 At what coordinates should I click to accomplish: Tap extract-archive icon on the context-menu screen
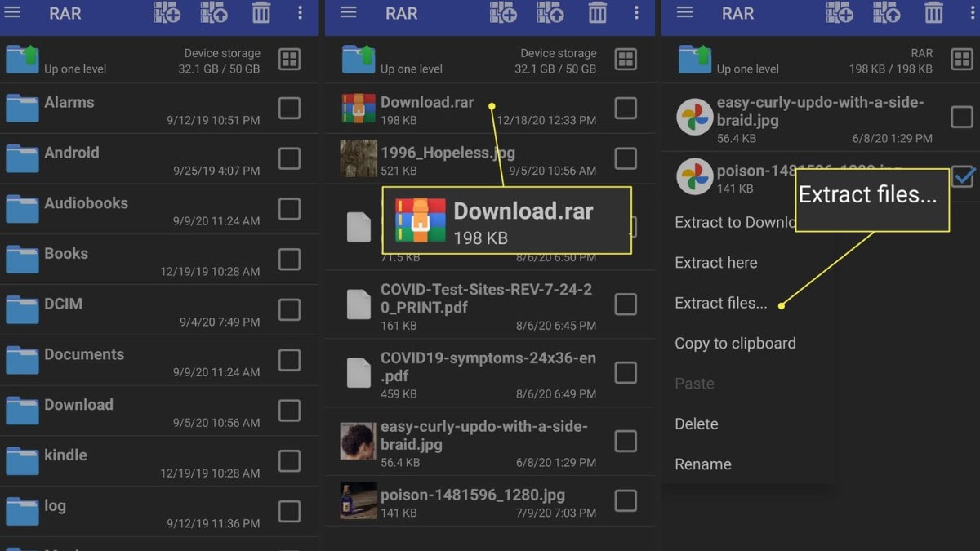[887, 12]
